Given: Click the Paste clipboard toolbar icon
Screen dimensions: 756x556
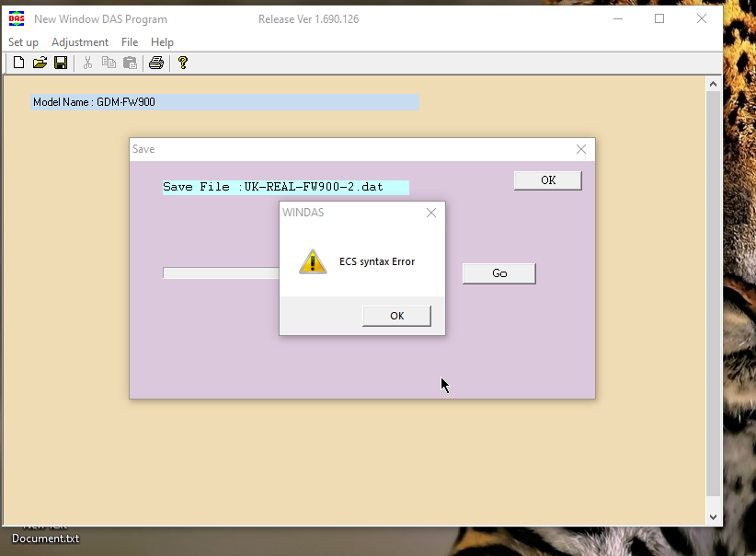Looking at the screenshot, I should (x=130, y=63).
